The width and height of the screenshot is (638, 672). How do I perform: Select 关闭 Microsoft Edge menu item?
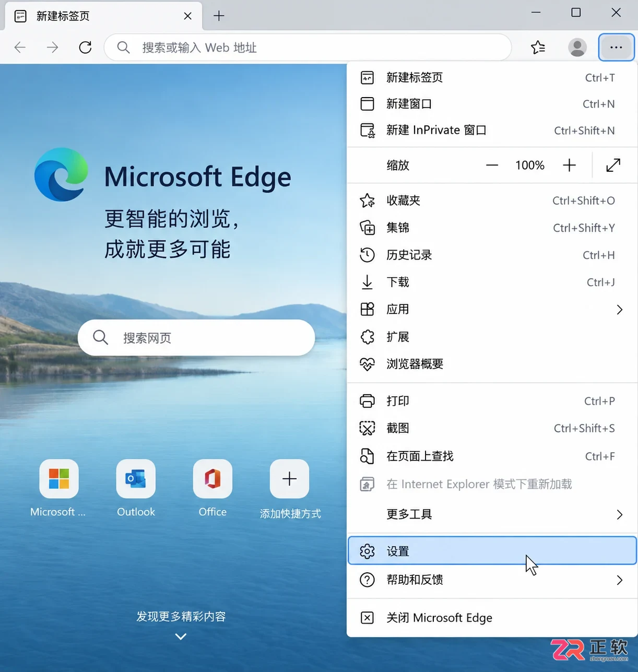tap(492, 618)
